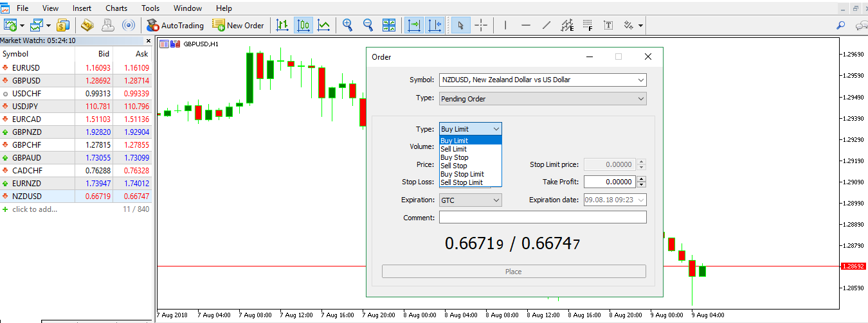Select the horizontal line tool

pos(526,26)
